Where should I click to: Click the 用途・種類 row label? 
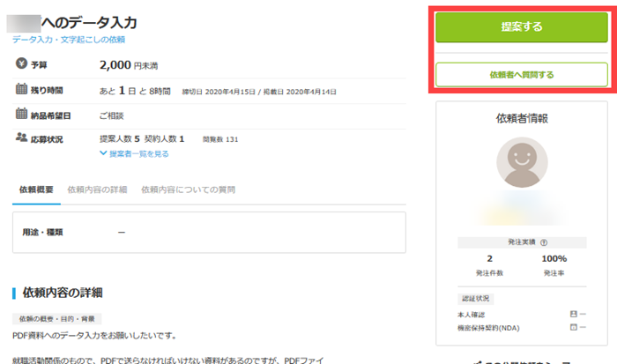(x=42, y=232)
